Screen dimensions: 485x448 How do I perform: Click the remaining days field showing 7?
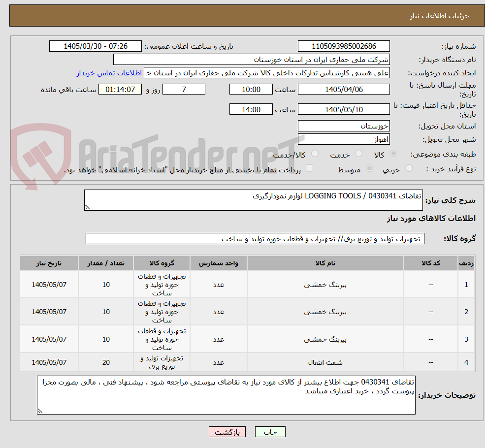pos(184,90)
